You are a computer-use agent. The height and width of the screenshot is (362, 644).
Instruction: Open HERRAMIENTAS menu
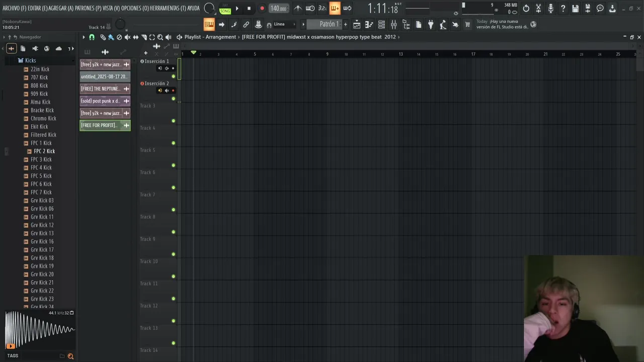168,9
